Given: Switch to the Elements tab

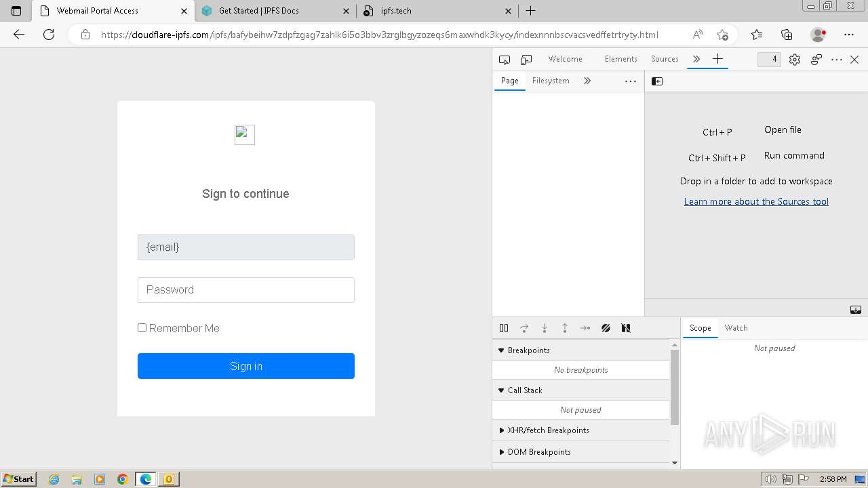Looking at the screenshot, I should [x=620, y=59].
